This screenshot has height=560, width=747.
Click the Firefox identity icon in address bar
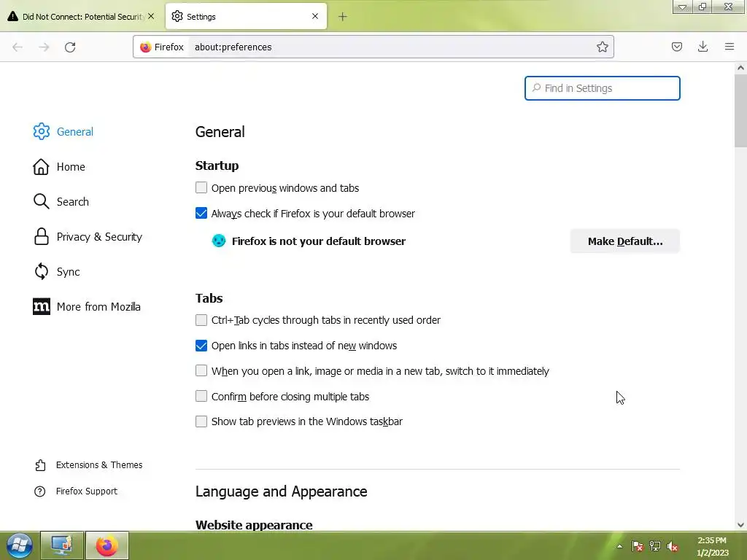[x=145, y=47]
